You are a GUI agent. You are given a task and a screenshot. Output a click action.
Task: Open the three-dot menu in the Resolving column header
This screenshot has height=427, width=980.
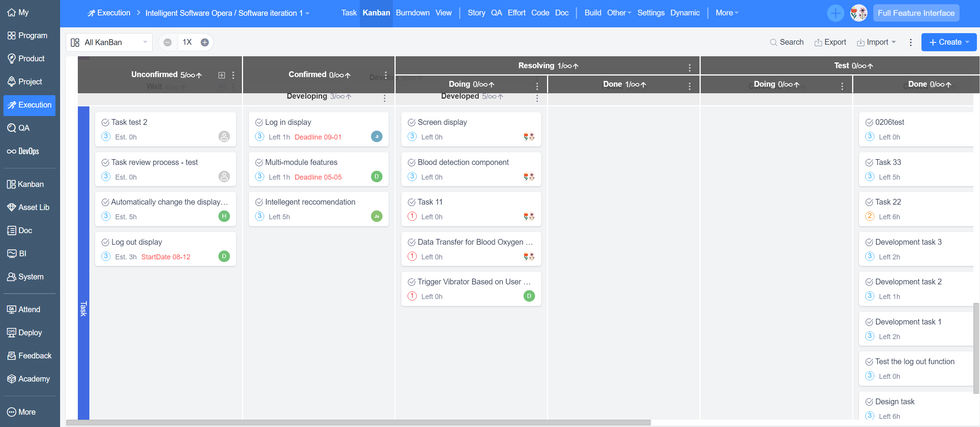(690, 68)
